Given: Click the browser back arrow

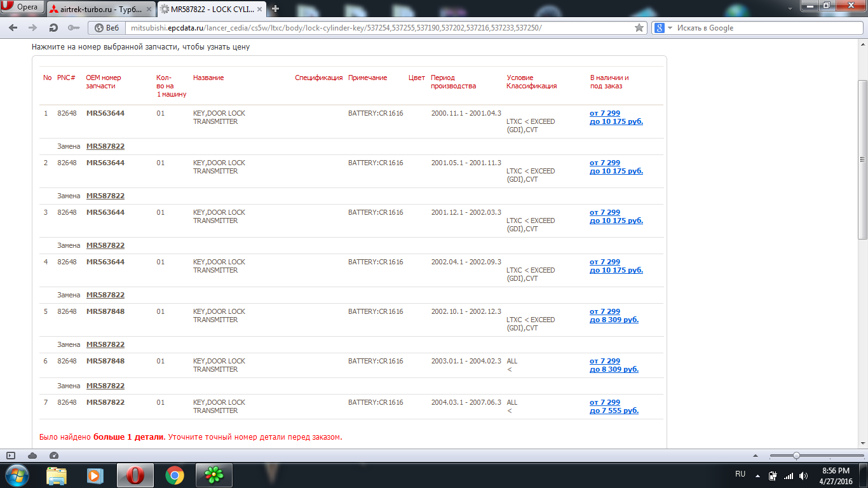Looking at the screenshot, I should tap(13, 28).
